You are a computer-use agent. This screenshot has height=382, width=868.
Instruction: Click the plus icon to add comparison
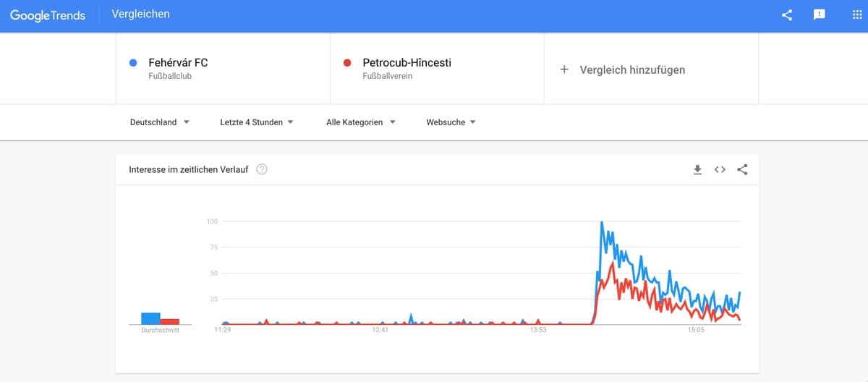564,69
